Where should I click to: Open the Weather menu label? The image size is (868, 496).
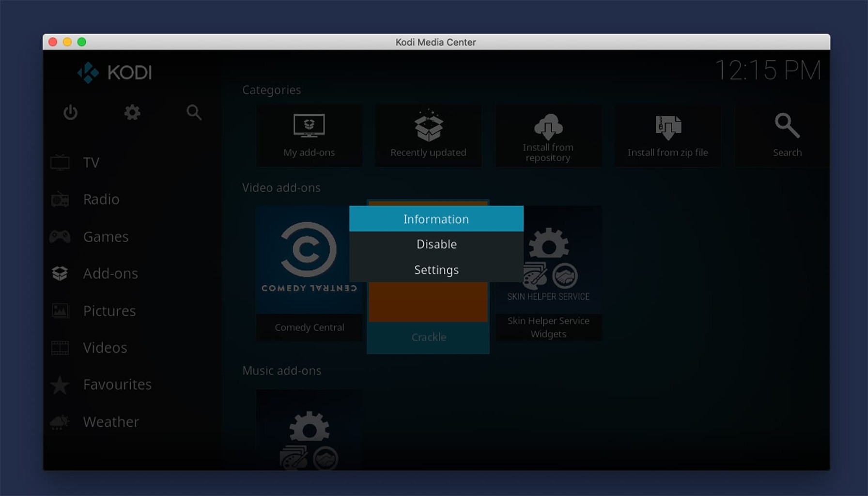pyautogui.click(x=111, y=422)
